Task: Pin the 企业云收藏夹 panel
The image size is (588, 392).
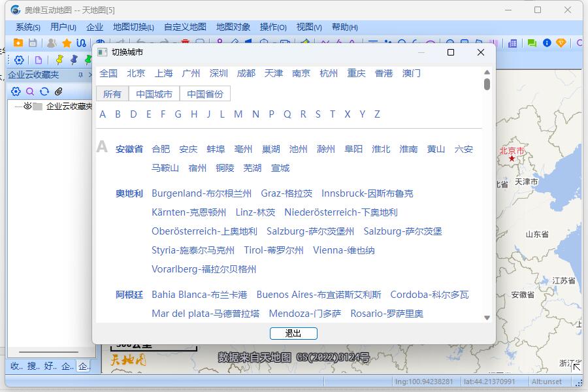Action: pos(81,74)
